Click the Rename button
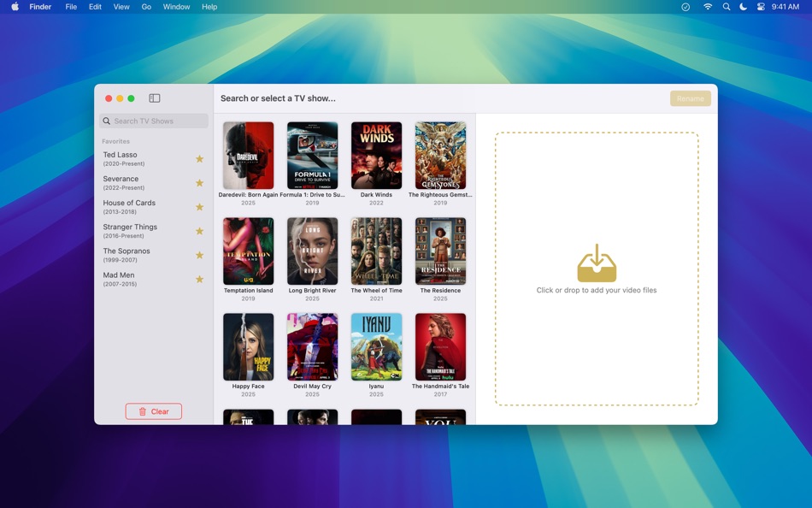The width and height of the screenshot is (812, 508). pyautogui.click(x=691, y=98)
